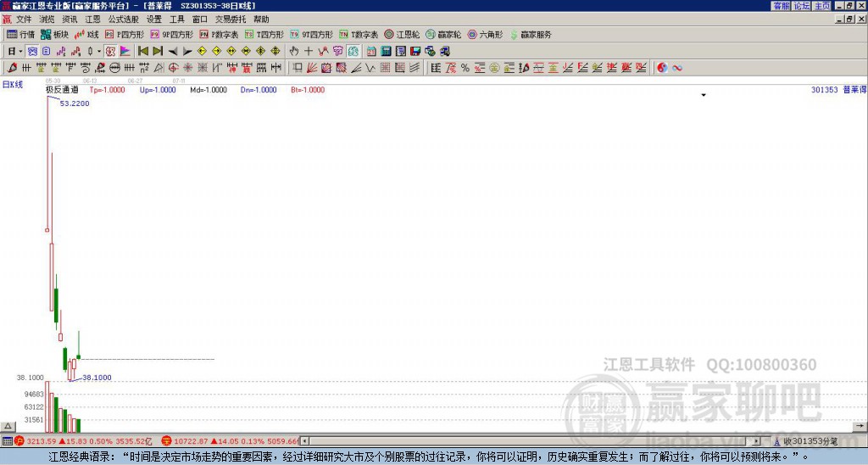Image resolution: width=868 pixels, height=465 pixels.
Task: Expand the candlestick style dropdown arrow
Action: point(99,52)
